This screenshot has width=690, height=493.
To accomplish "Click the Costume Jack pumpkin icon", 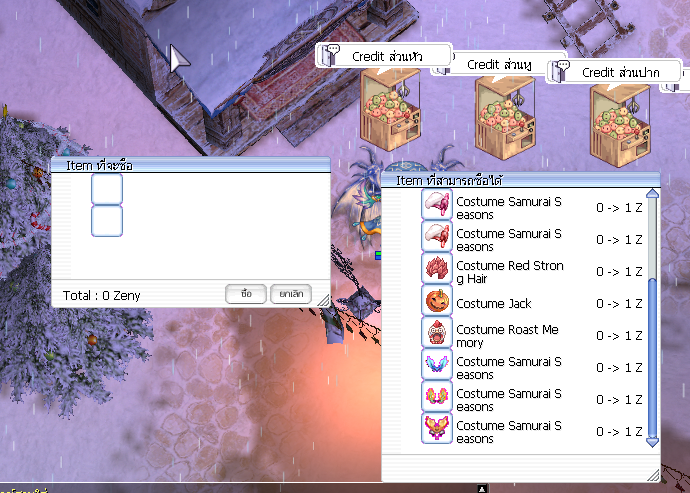I will pyautogui.click(x=437, y=303).
